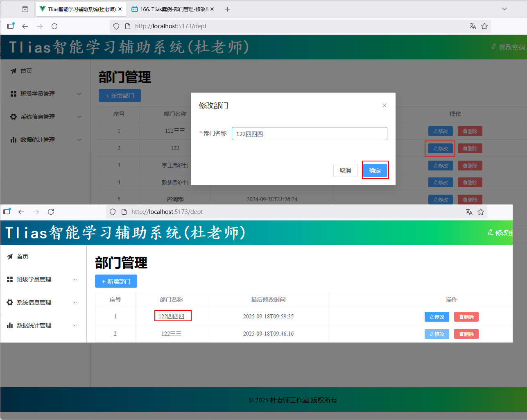Open Firefox View icon beside the tabs
527x420 pixels.
coord(25,9)
